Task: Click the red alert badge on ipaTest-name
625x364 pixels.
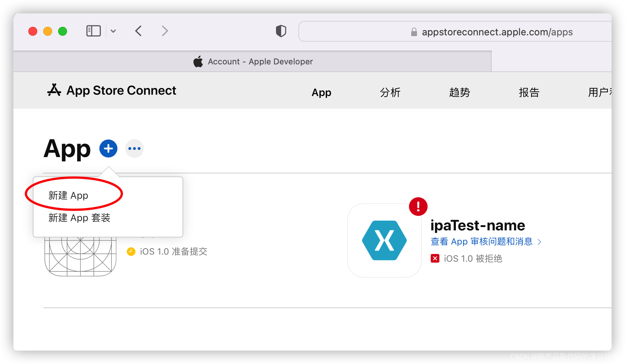Action: pos(418,207)
